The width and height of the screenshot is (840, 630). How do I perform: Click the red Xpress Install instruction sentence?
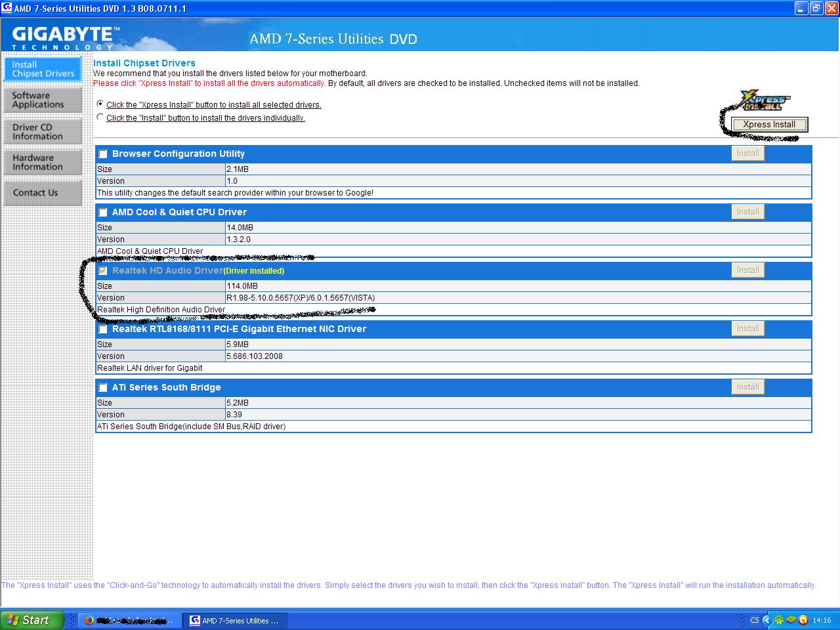pyautogui.click(x=209, y=83)
